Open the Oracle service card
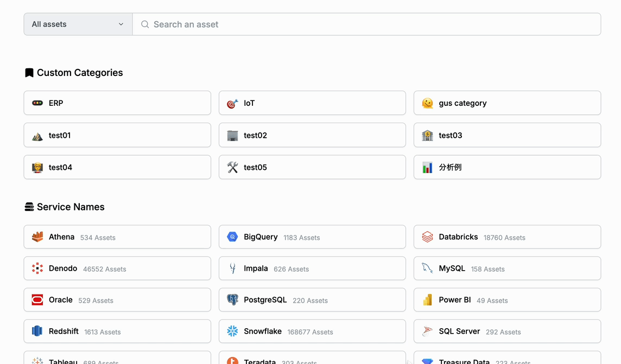The image size is (621, 364). click(x=117, y=299)
